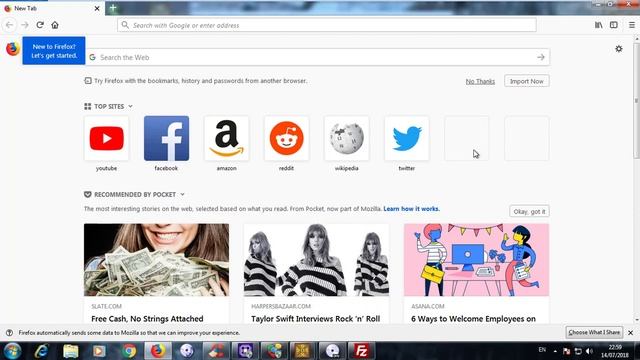Image resolution: width=640 pixels, height=360 pixels.
Task: Open a new tab with plus button
Action: (x=113, y=8)
